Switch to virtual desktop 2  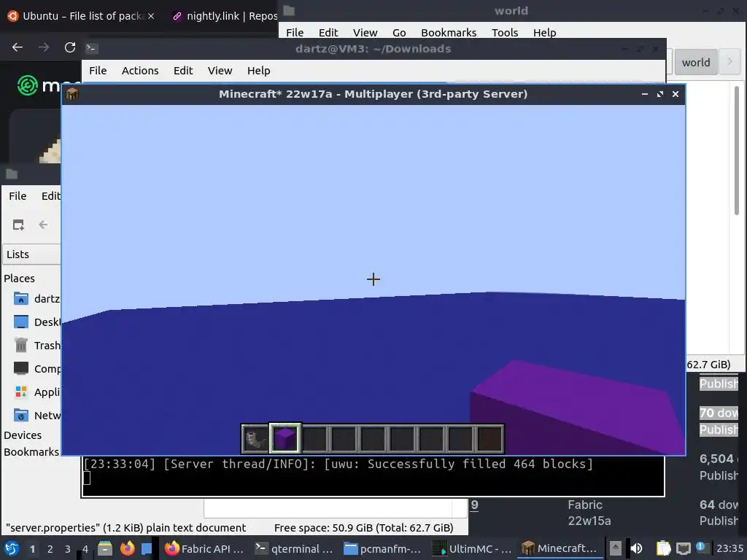click(50, 549)
